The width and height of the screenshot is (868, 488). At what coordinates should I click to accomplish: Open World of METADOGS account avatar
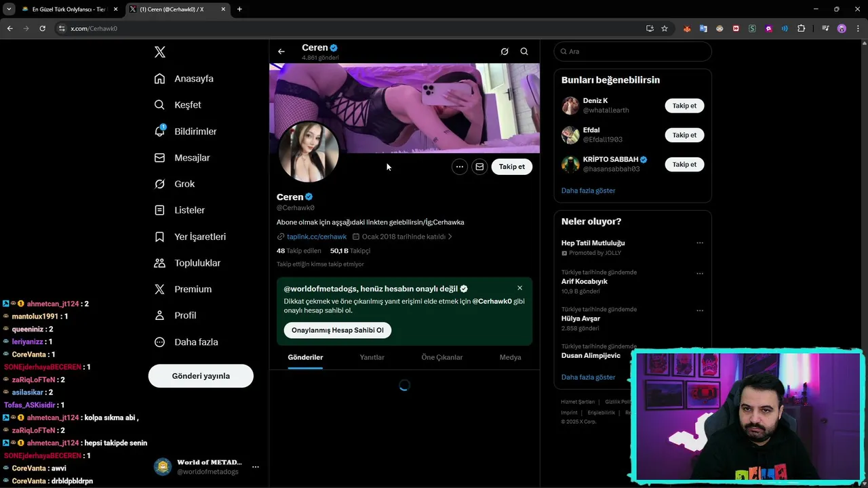162,467
